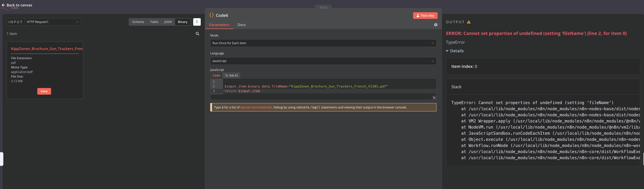Click the back arrow to canvas
Viewport: 644px width, 189px height.
point(3,5)
